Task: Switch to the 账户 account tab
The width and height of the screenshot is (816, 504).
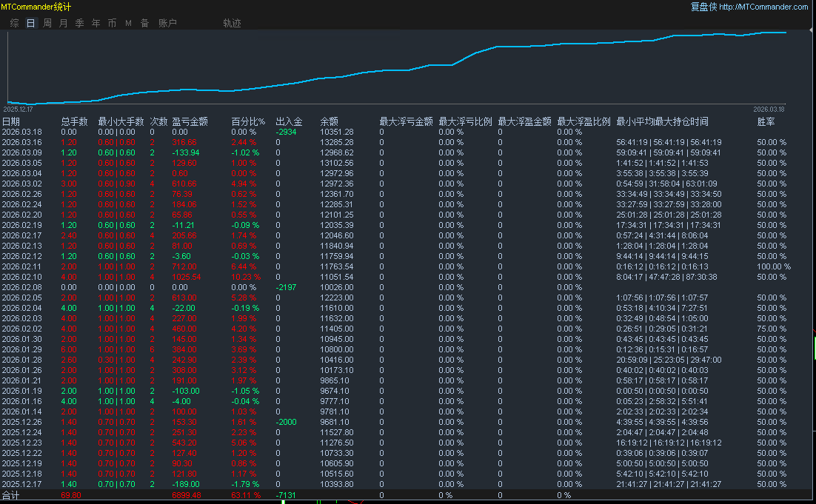Action: [x=167, y=23]
